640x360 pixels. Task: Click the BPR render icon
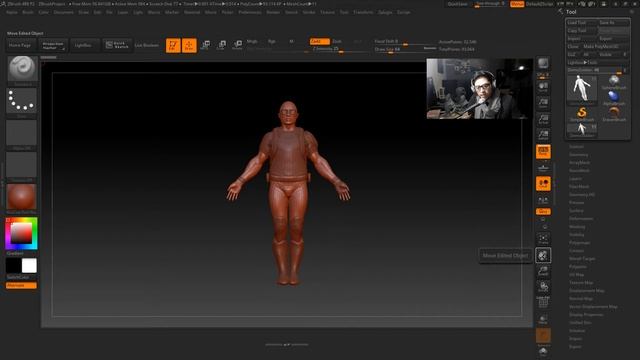click(543, 63)
